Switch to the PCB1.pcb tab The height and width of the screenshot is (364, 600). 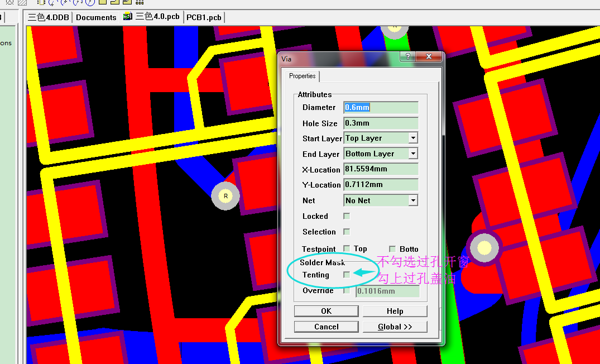[204, 17]
